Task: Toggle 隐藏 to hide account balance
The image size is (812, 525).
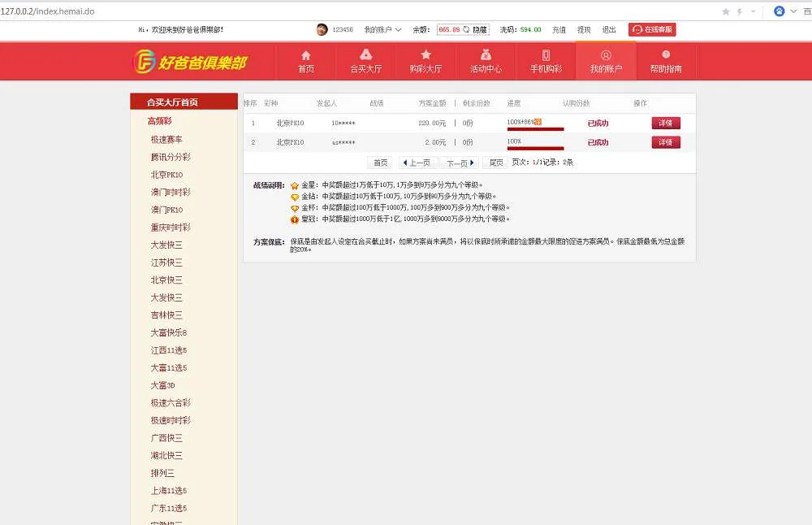Action: [x=480, y=29]
